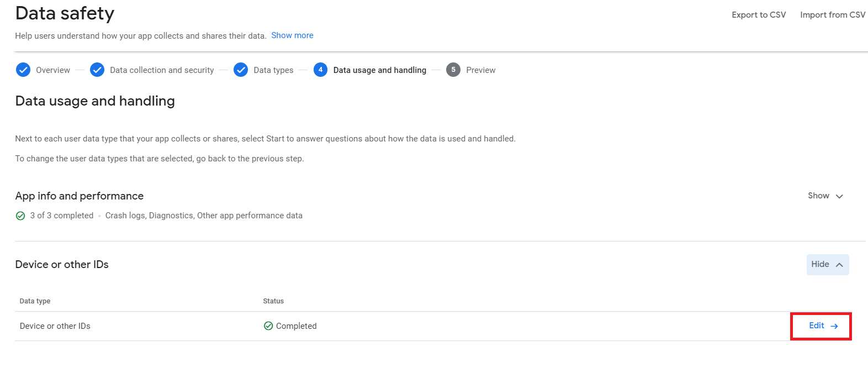
Task: Click the step 5 Preview circle icon
Action: (x=453, y=70)
